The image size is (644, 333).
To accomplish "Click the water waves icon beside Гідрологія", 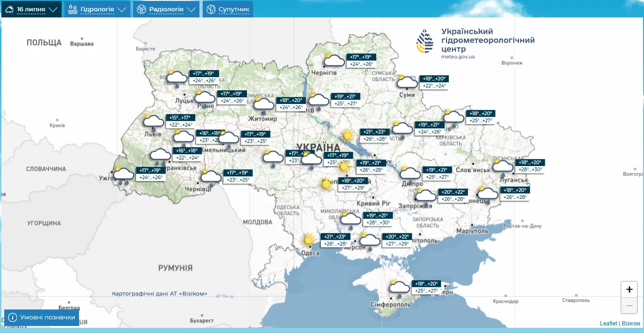I will pyautogui.click(x=73, y=9).
